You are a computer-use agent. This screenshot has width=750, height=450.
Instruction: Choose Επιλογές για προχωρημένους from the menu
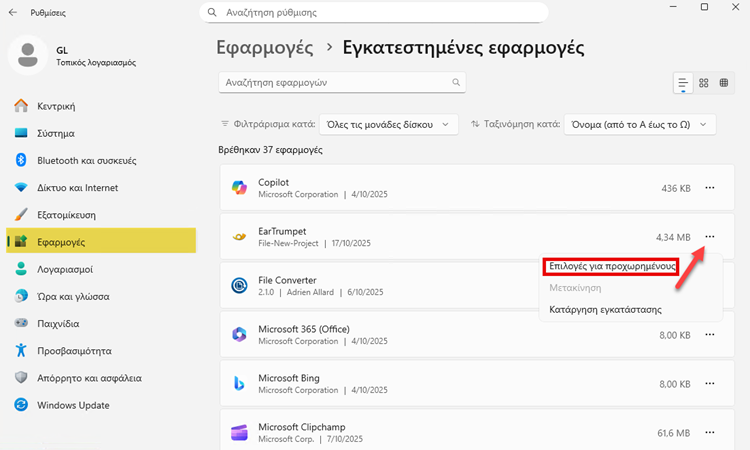(x=611, y=266)
